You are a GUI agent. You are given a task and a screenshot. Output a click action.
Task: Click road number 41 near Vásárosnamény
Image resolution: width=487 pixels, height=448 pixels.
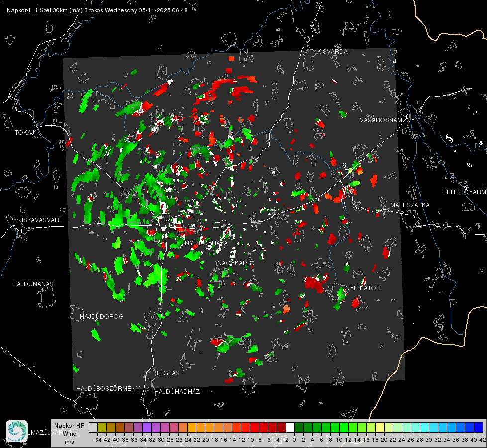tap(379, 145)
